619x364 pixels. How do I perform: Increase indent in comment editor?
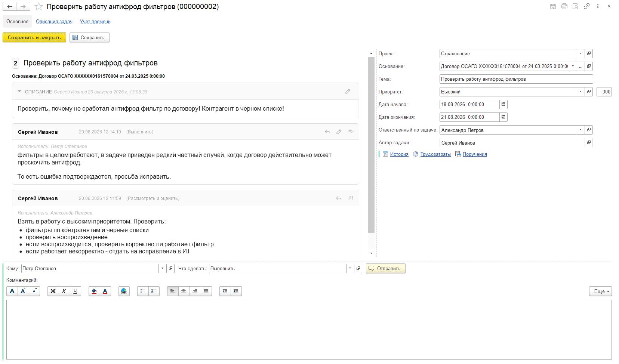[x=225, y=291]
